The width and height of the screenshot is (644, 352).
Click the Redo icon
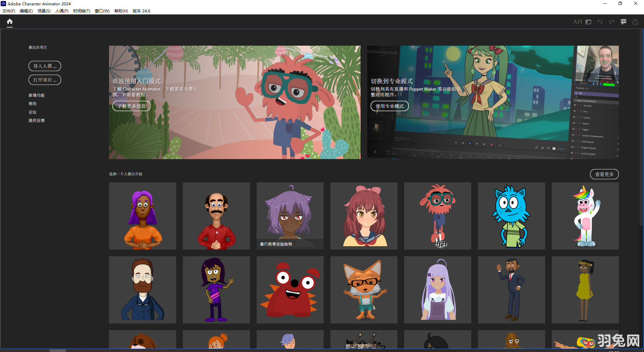coord(611,21)
